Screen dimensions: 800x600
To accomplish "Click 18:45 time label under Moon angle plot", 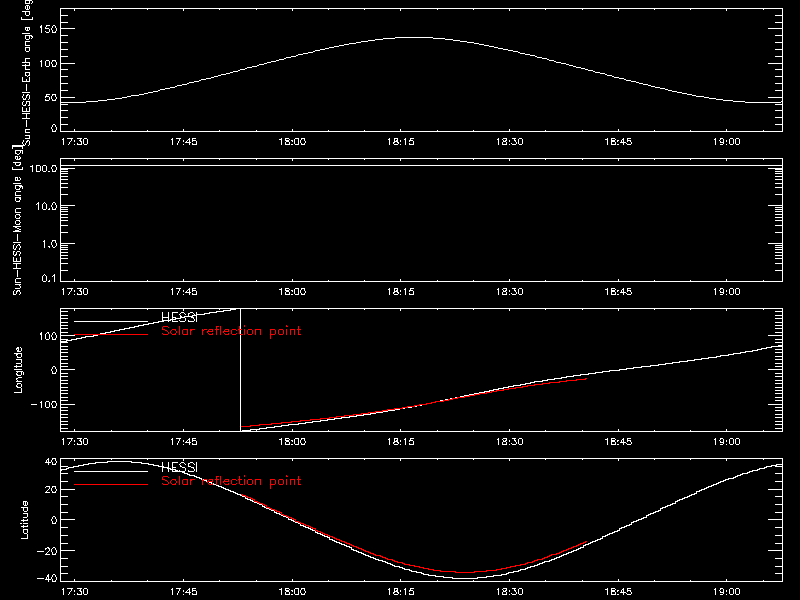I will pyautogui.click(x=618, y=291).
